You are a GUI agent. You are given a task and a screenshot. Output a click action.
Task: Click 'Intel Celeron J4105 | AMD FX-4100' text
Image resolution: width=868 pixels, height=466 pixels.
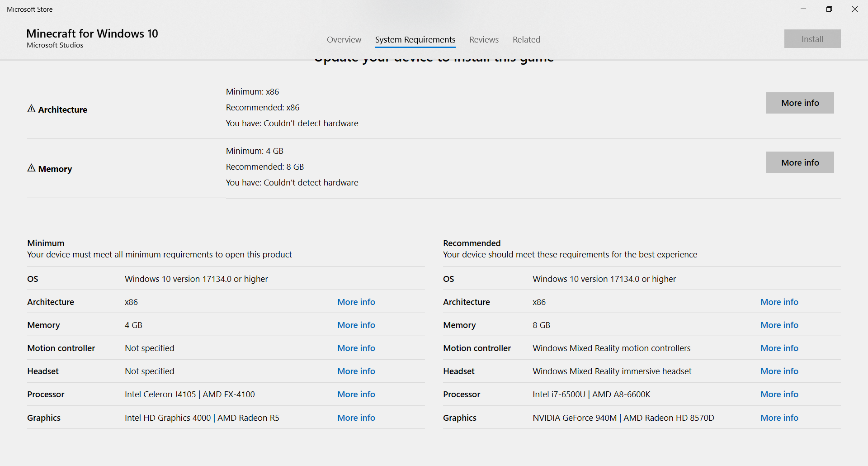[x=190, y=394]
